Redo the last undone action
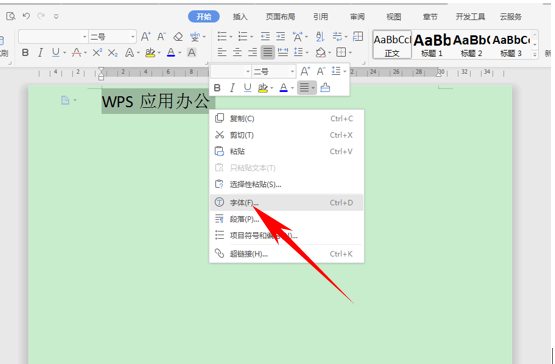 point(41,16)
